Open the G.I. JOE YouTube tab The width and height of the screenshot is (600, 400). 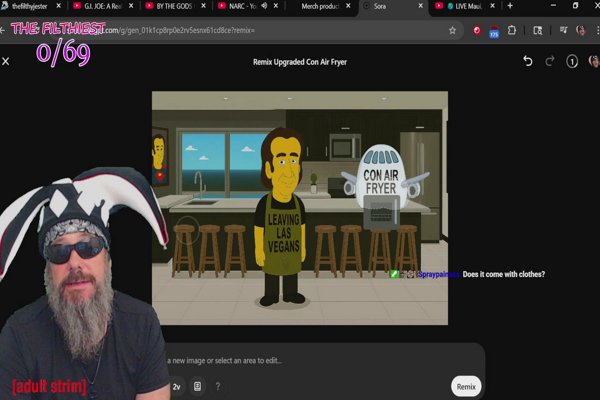pyautogui.click(x=102, y=6)
